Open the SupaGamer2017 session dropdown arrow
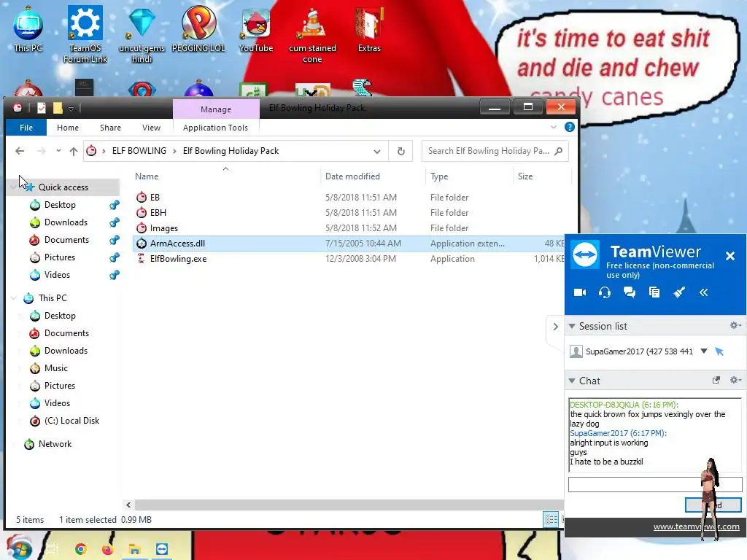This screenshot has height=560, width=747. [x=704, y=351]
